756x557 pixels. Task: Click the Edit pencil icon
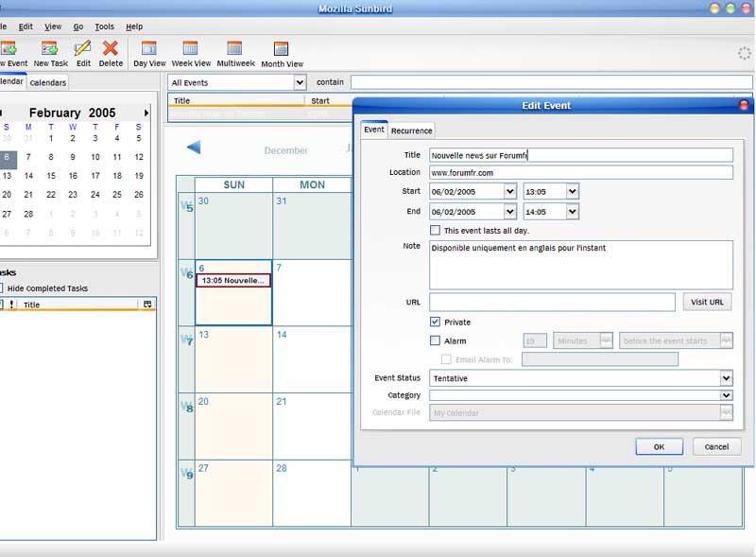tap(83, 48)
